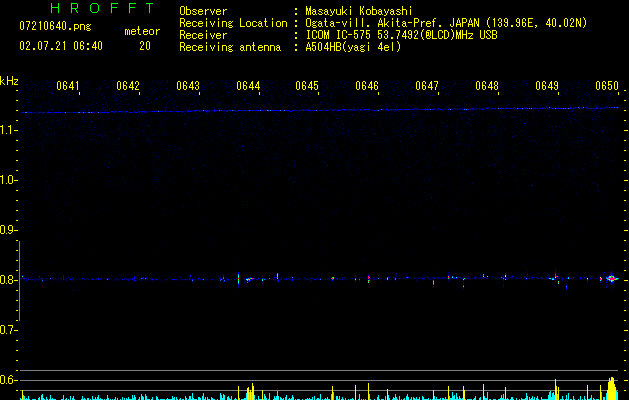Image resolution: width=629 pixels, height=400 pixels.
Task: Click the 0.6 kHz axis label
Action: click(x=8, y=380)
